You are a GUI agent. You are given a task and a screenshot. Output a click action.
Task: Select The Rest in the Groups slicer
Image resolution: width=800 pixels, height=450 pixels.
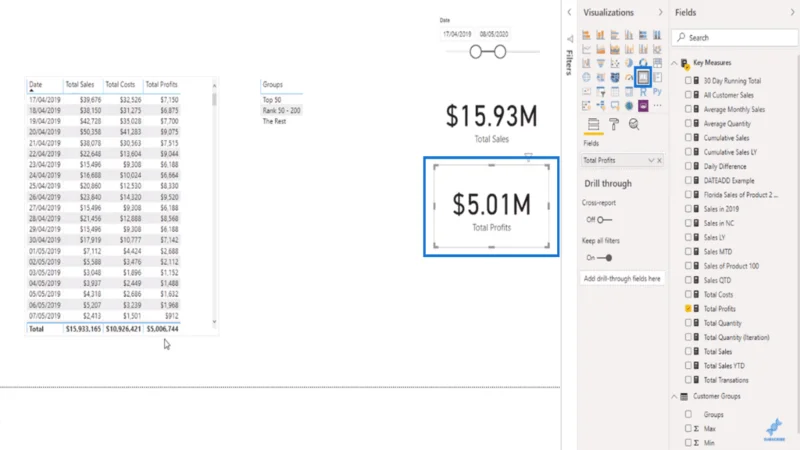point(274,121)
